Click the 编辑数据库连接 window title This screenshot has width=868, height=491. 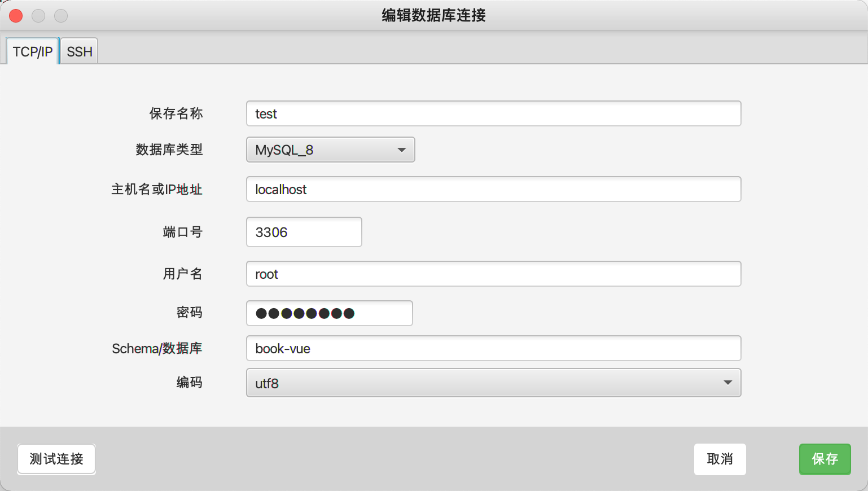point(433,15)
